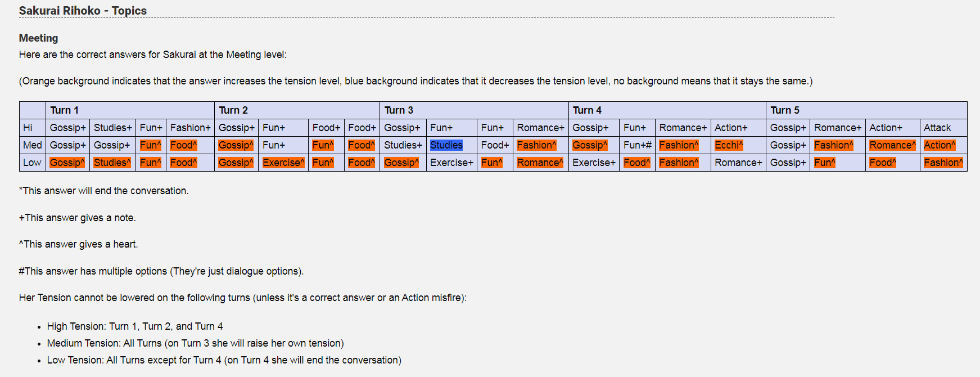Click the Fashion+ cell in Turn 1 Hi row
Screen dimensions: 980x377
pyautogui.click(x=190, y=128)
